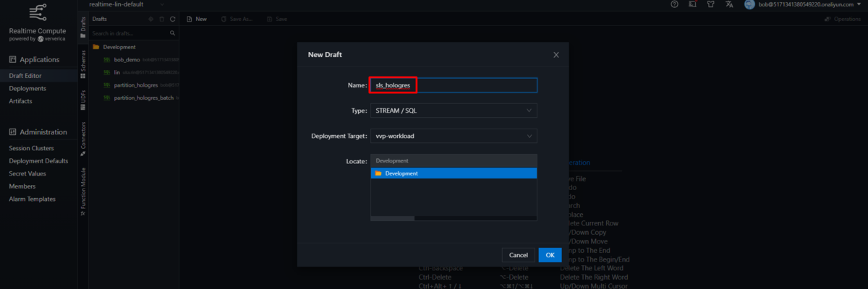
Task: Open the UDFs vertical tab
Action: click(x=83, y=102)
